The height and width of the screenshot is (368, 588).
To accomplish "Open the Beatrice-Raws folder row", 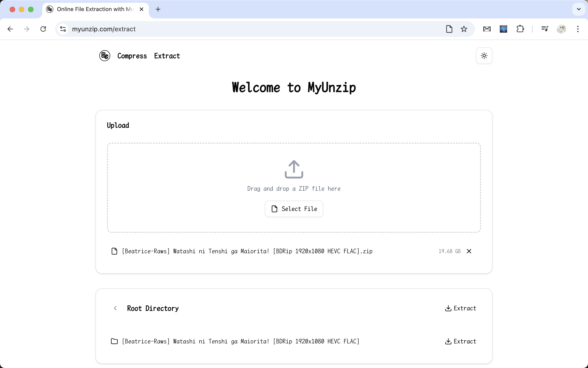I will point(294,342).
